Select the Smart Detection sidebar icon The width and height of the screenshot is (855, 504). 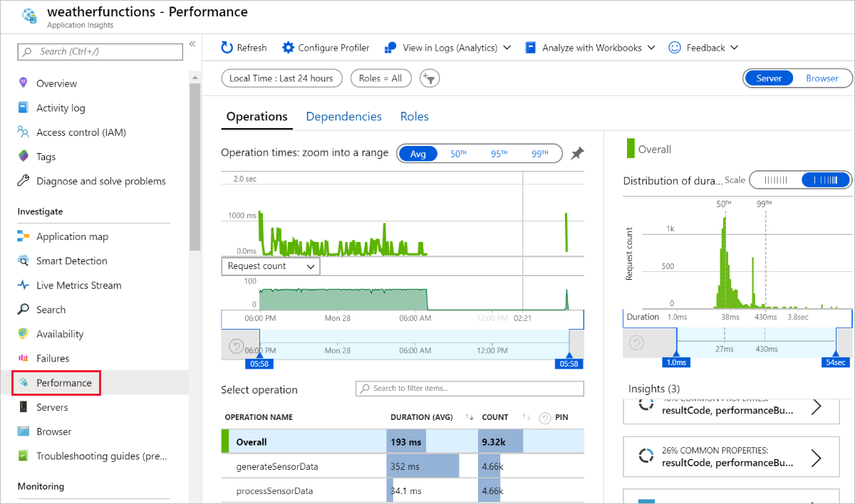click(x=23, y=261)
